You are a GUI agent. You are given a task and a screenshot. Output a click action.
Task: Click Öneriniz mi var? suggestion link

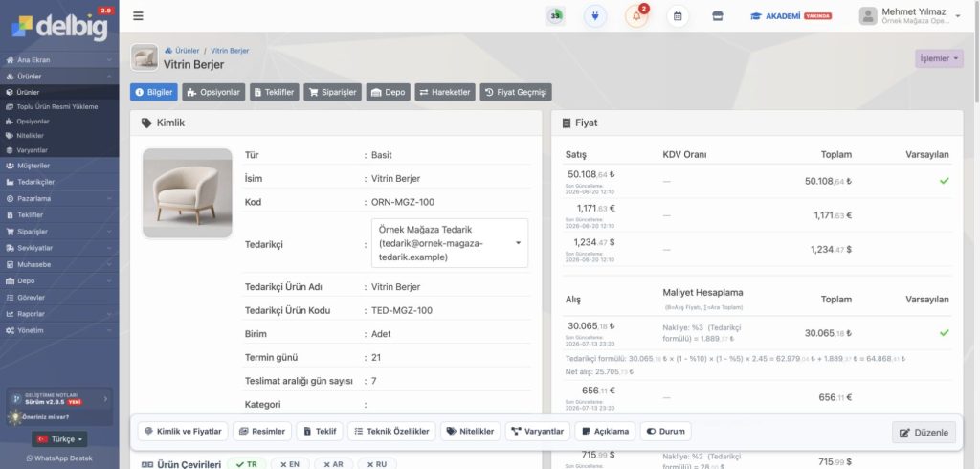[46, 417]
